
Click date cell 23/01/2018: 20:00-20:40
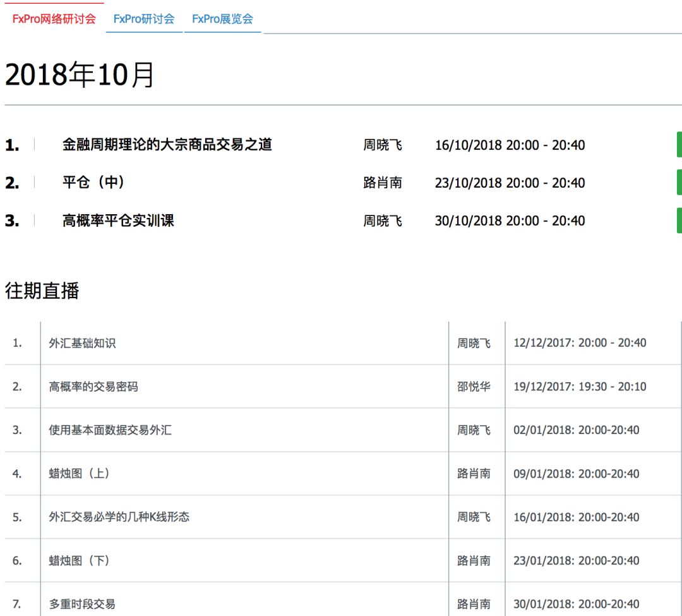click(577, 560)
